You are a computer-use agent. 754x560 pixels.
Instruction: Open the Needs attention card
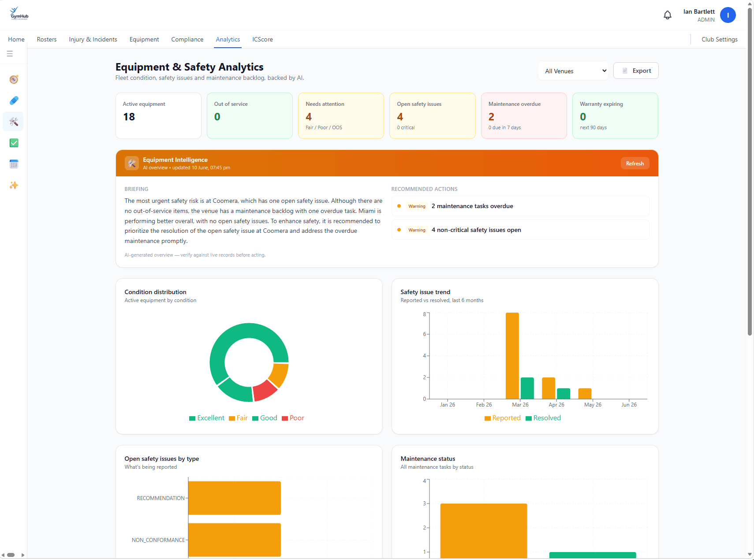point(341,116)
